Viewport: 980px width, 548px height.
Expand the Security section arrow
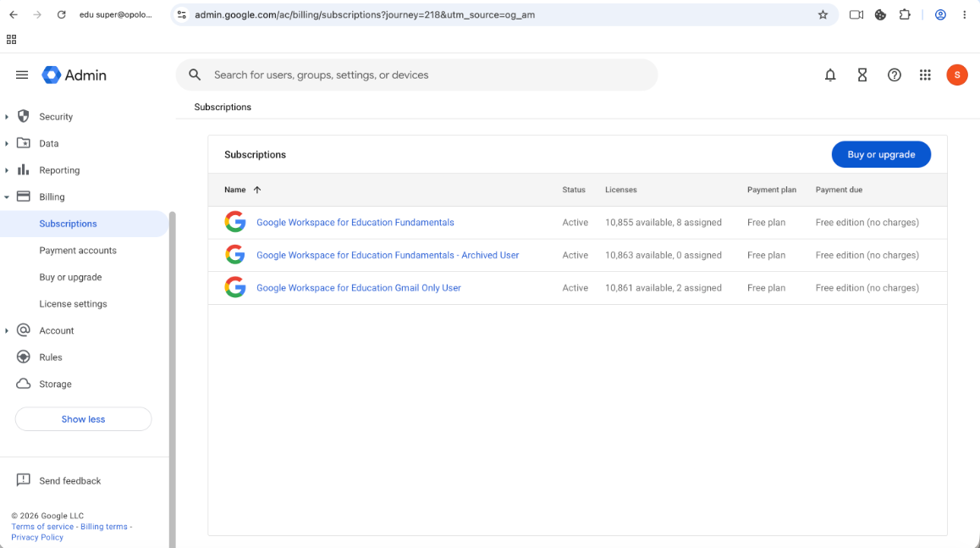tap(7, 117)
